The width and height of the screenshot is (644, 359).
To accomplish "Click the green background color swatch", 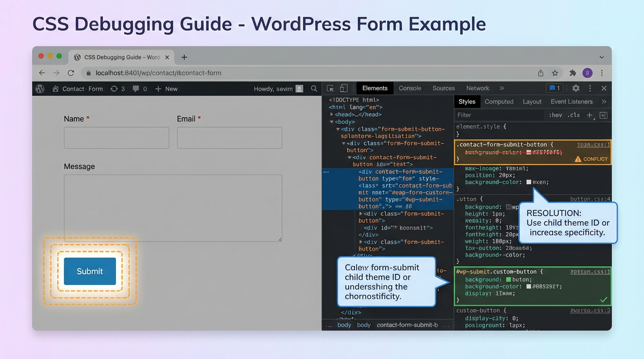I will click(508, 279).
